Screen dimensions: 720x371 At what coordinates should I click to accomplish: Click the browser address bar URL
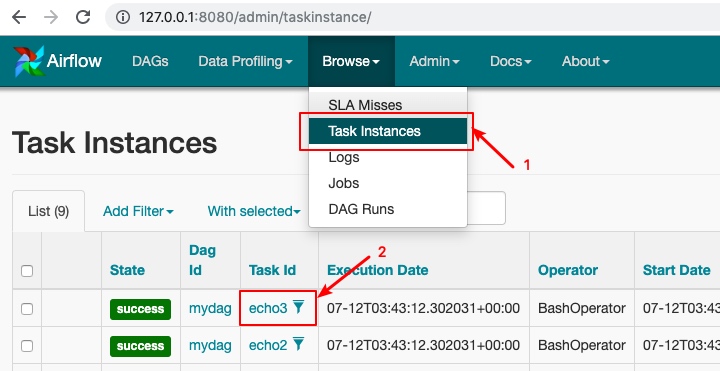(255, 17)
